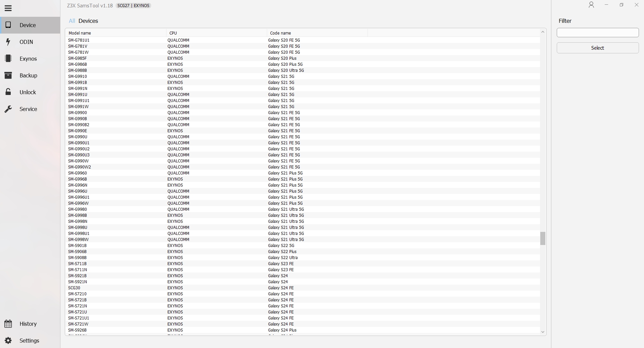
Task: Select SM-S908B Galaxy S22 Ultra
Action: 303,258
